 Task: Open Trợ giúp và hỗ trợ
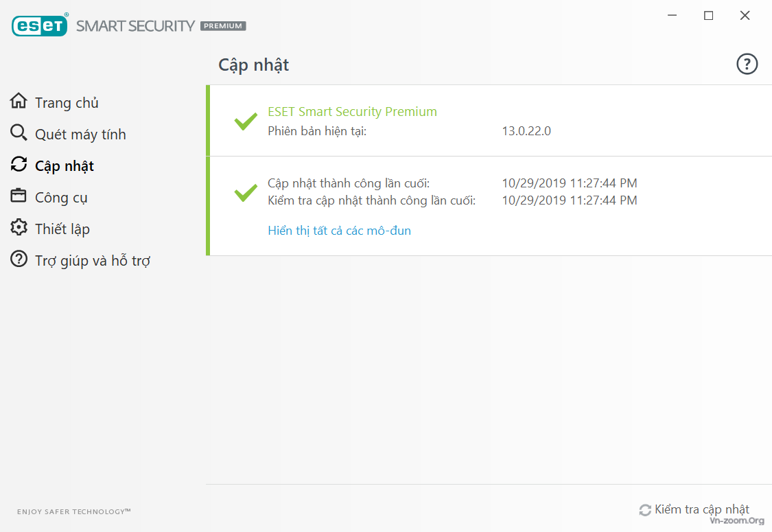tap(92, 261)
